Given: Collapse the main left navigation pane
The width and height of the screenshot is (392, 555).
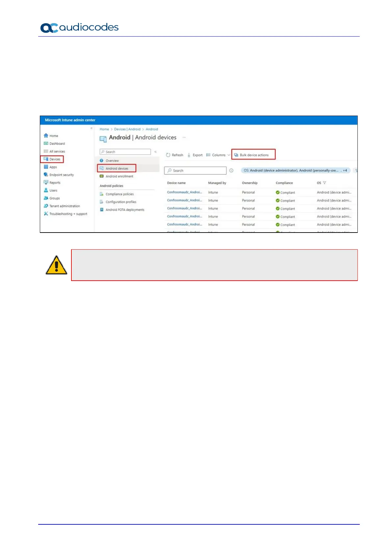Looking at the screenshot, I should 91,128.
